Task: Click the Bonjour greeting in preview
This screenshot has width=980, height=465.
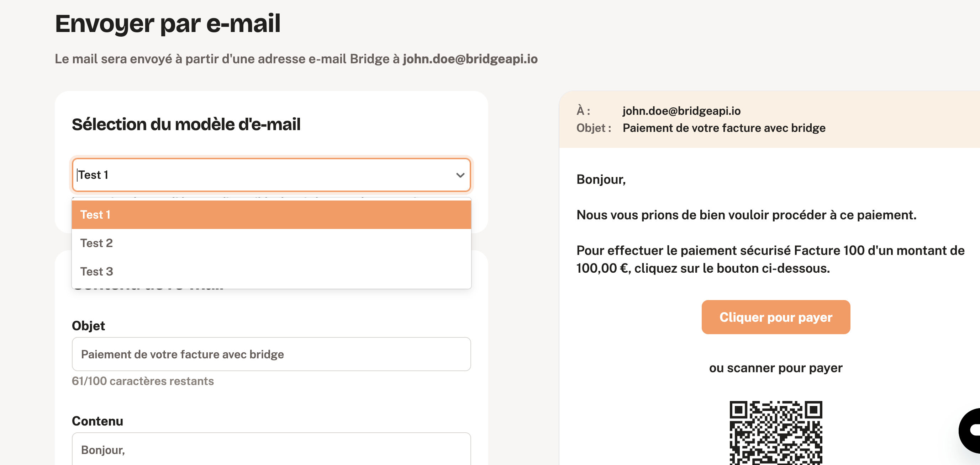Action: 601,180
